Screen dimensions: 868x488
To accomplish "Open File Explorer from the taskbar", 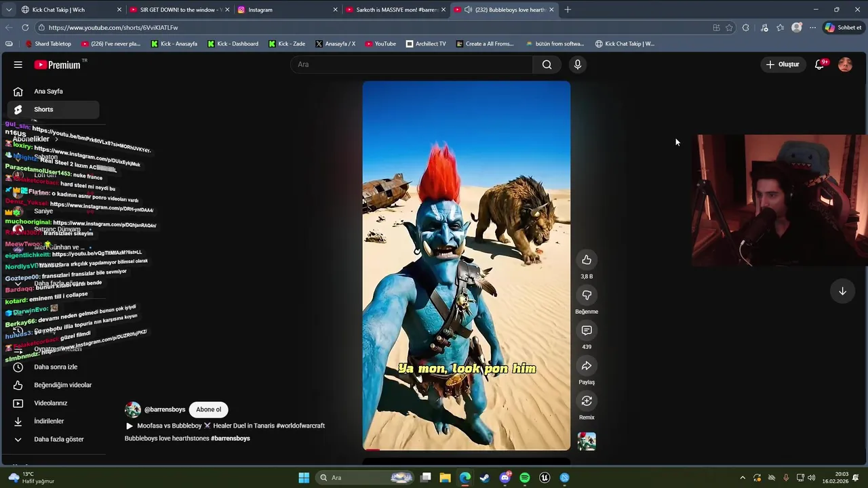I will click(445, 478).
